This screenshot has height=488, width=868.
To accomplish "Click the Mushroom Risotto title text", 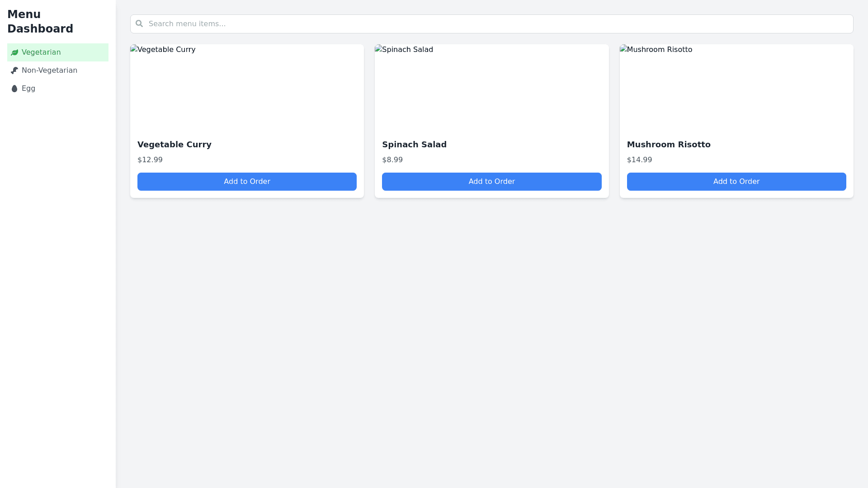I will [668, 145].
